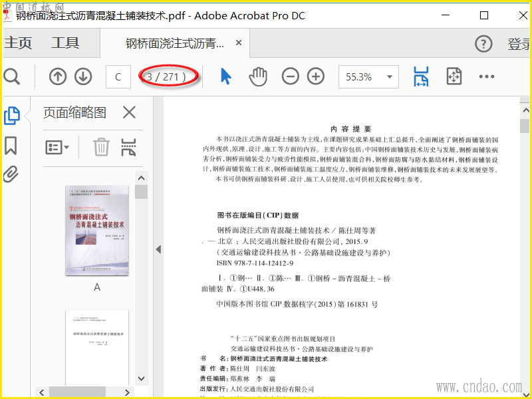532x399 pixels.
Task: Click the ISBN 978-7-114-12412-9 text
Action: pyautogui.click(x=255, y=263)
